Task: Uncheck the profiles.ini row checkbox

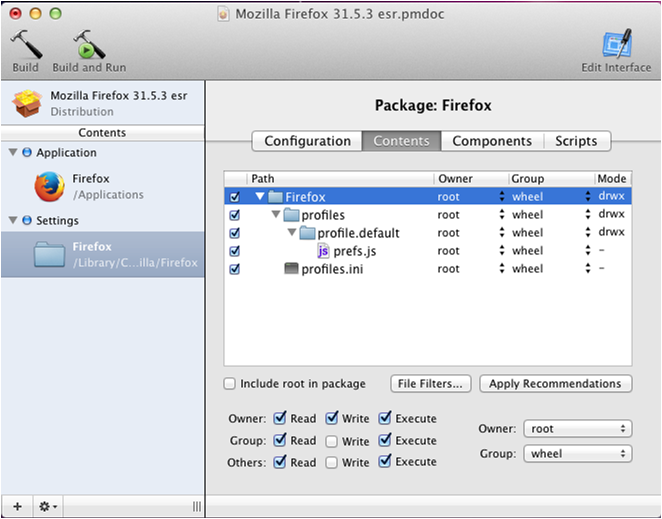Action: point(234,269)
